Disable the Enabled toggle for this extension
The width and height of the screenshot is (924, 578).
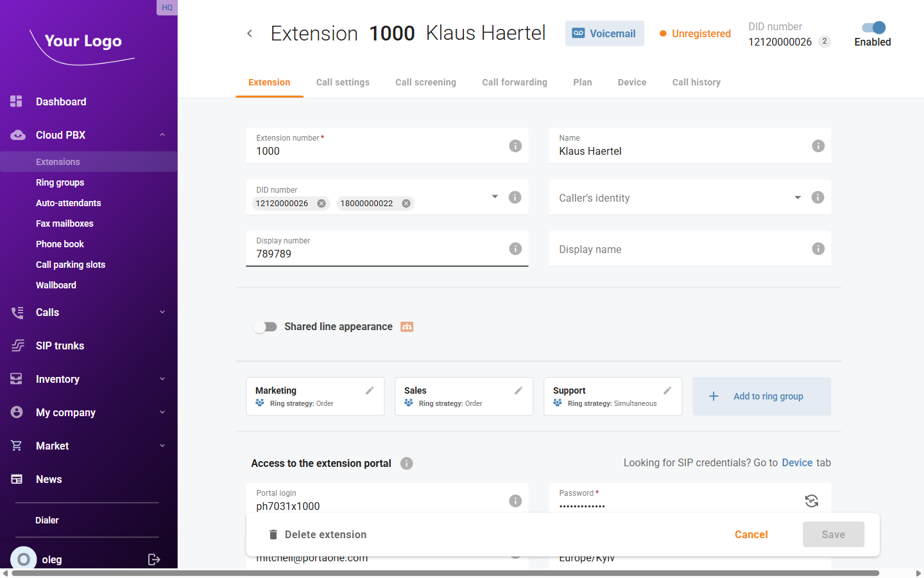(x=872, y=28)
